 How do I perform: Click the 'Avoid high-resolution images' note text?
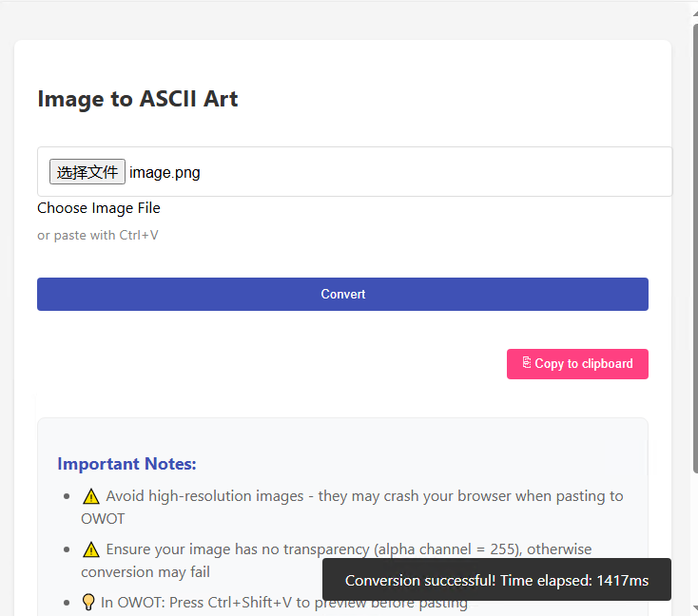coord(352,508)
